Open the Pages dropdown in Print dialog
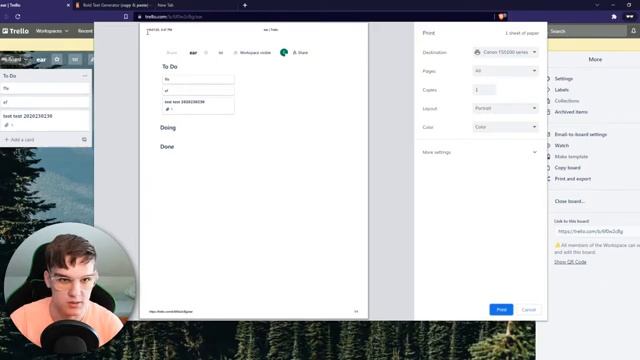Image resolution: width=640 pixels, height=360 pixels. pos(505,71)
